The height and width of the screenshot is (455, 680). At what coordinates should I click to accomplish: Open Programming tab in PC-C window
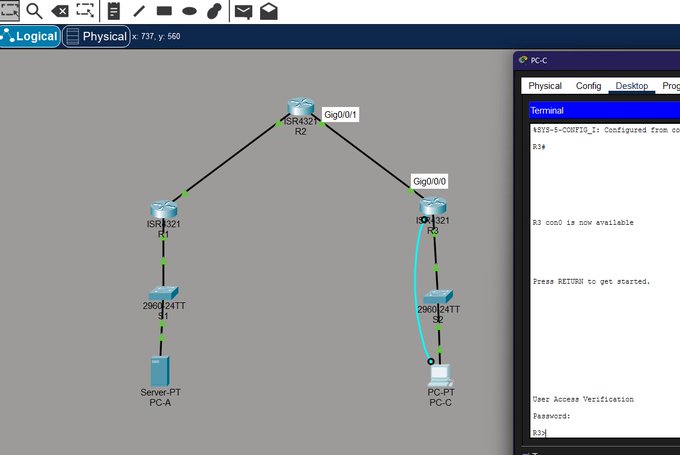click(670, 86)
